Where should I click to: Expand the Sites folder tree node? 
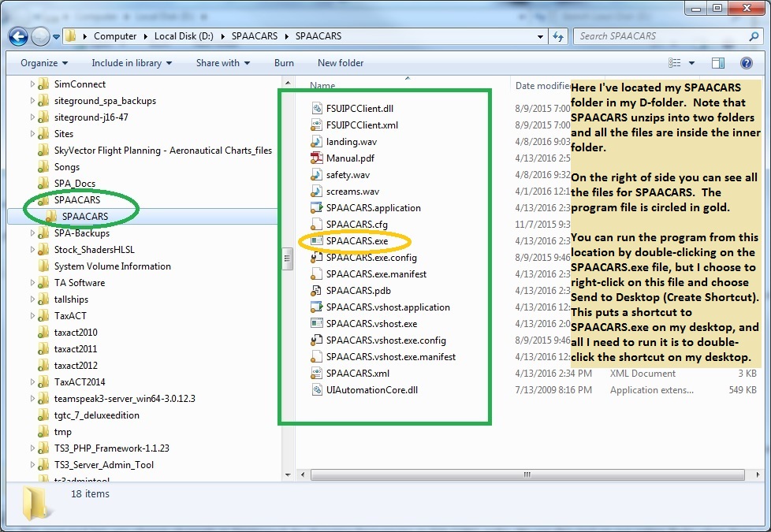[x=32, y=134]
